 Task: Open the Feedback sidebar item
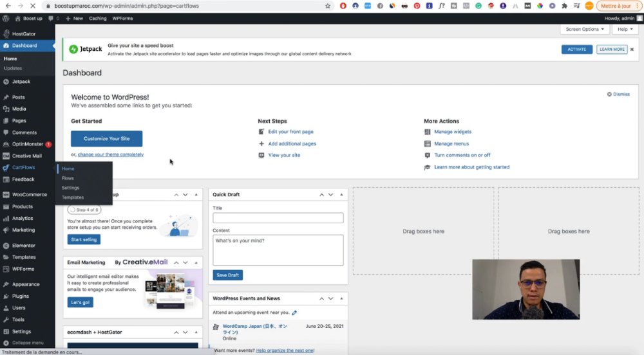[x=23, y=179]
